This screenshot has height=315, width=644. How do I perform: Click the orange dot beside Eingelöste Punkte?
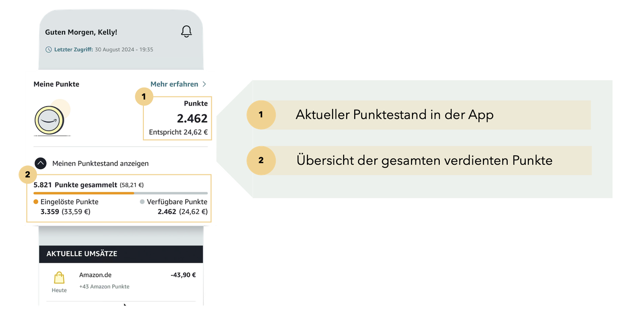(x=36, y=202)
